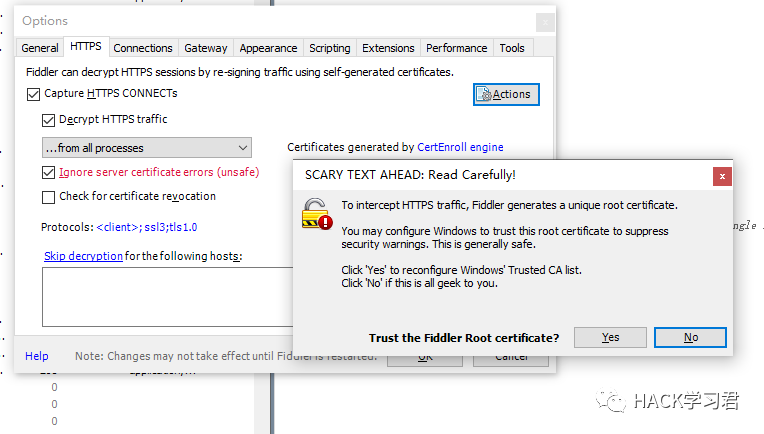Open the '...from all processes' dropdown

click(147, 148)
